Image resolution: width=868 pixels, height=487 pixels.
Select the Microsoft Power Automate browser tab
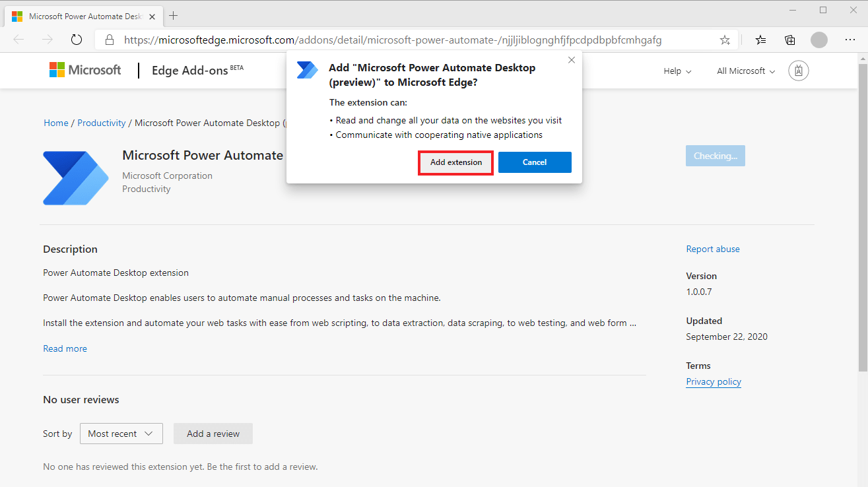point(79,15)
